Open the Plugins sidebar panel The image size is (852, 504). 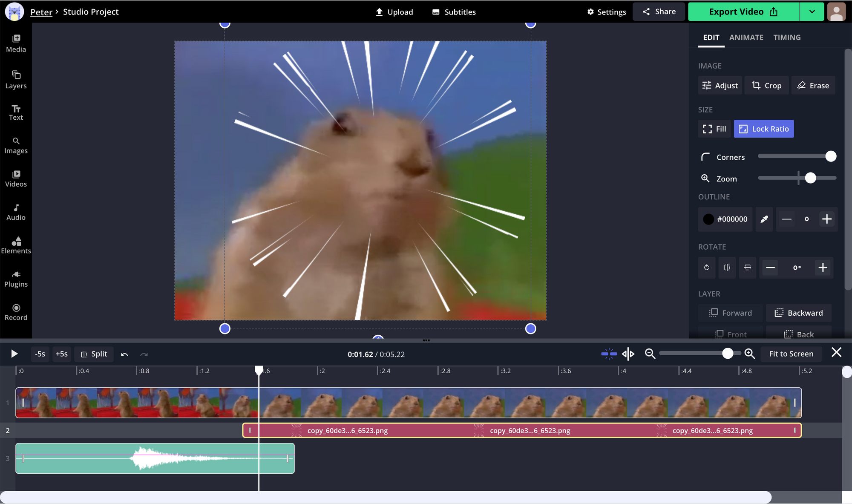coord(16,279)
